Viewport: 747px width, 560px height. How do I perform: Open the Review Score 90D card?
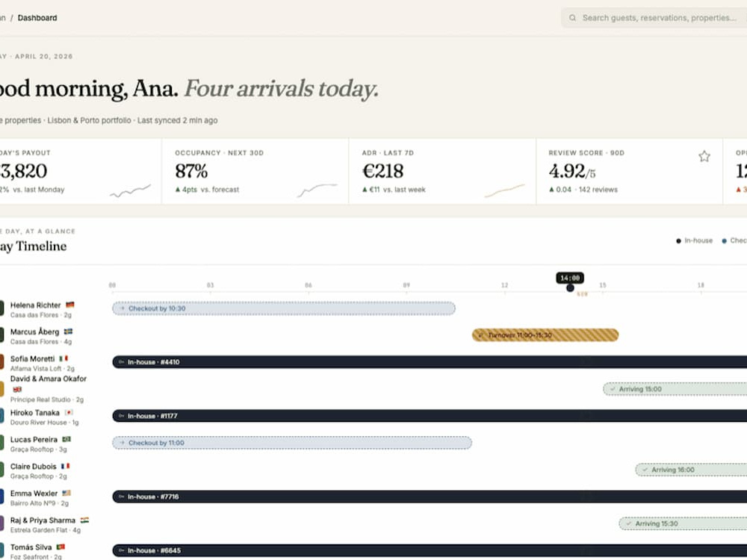(x=629, y=172)
